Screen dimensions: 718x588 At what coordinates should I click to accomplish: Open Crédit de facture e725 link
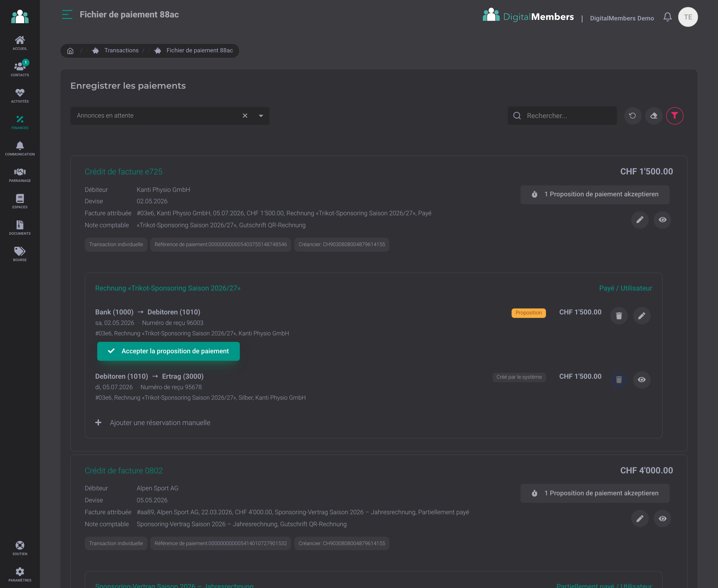point(123,172)
